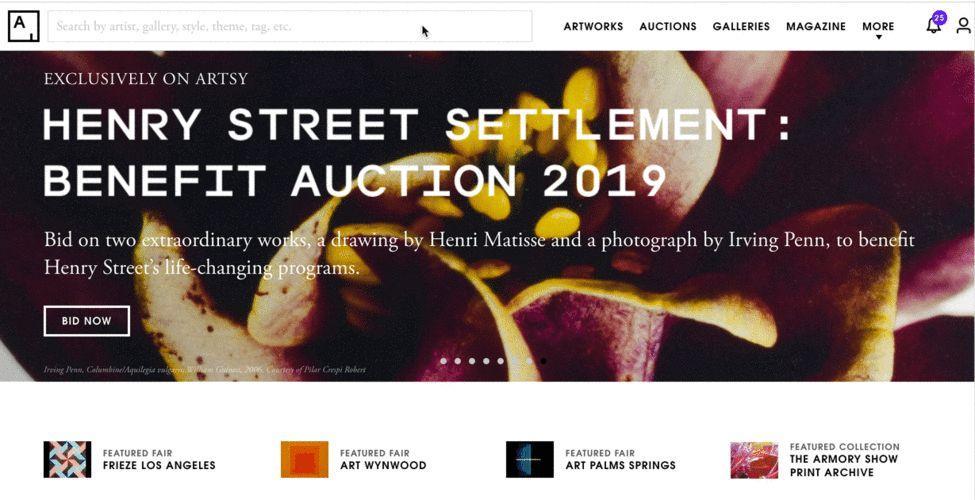This screenshot has width=975, height=500.
Task: Click the Frieze Los Angeles fair thumbnail
Action: tap(67, 460)
